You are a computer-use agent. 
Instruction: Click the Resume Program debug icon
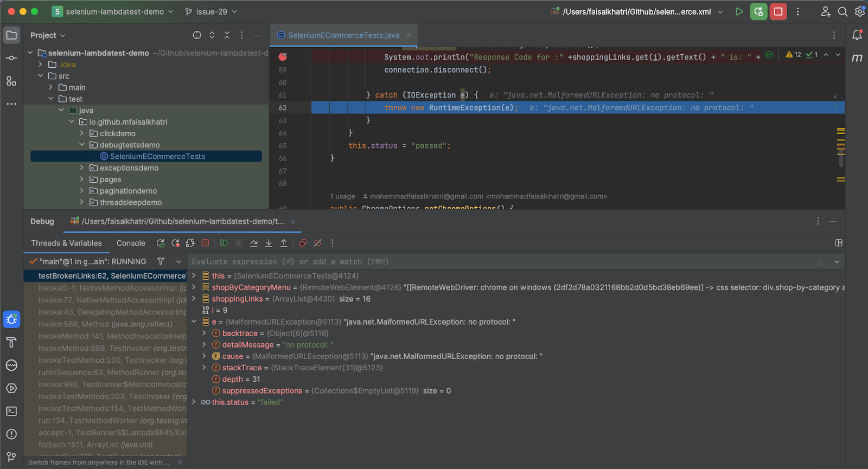click(224, 243)
